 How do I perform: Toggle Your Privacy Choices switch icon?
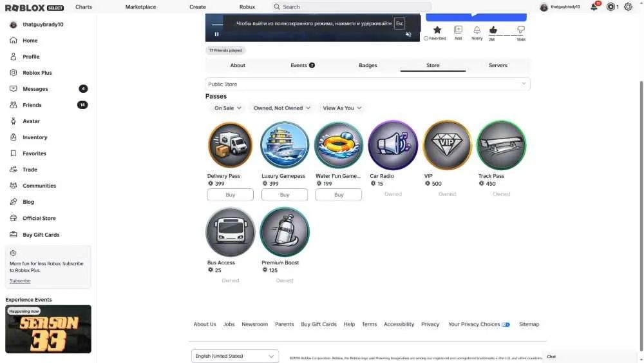pos(506,325)
